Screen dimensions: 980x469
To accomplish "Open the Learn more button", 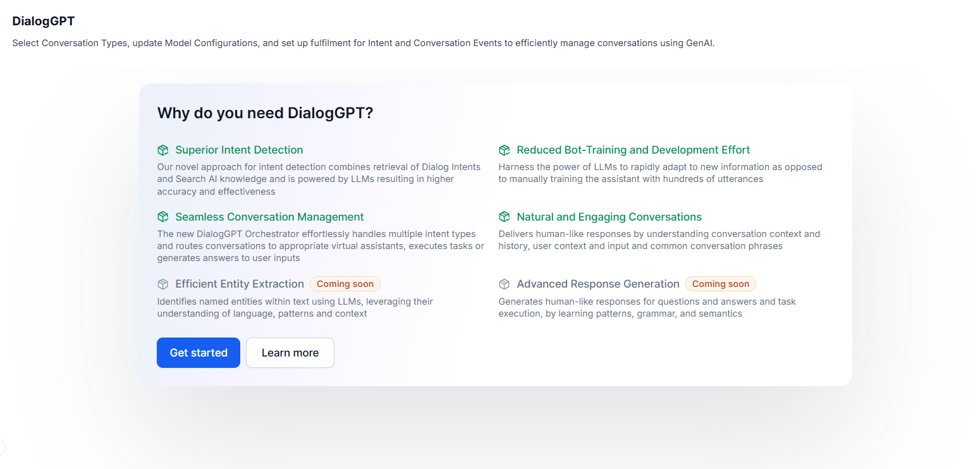I will (x=290, y=353).
